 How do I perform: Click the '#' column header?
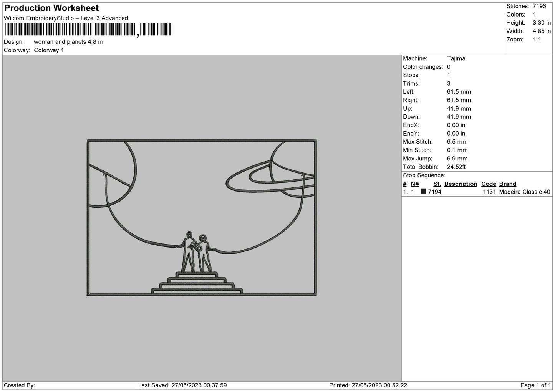click(405, 184)
